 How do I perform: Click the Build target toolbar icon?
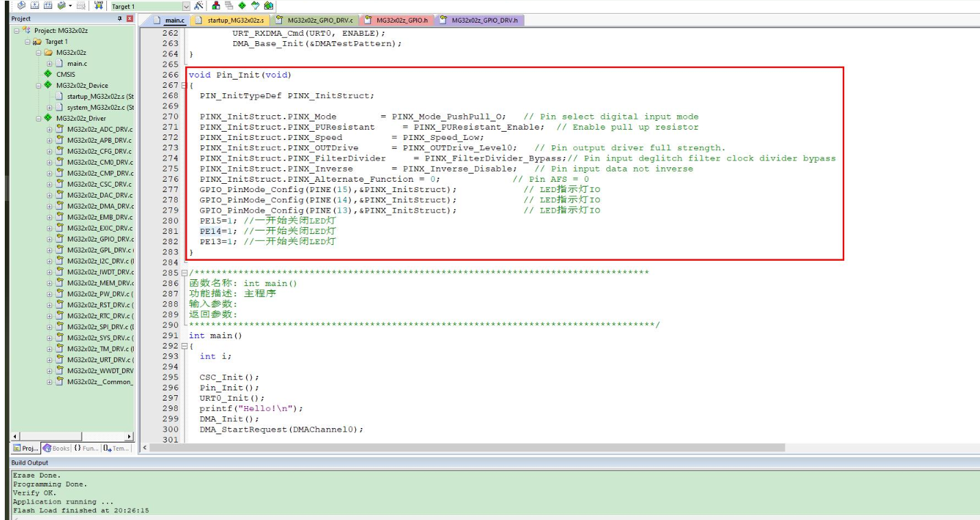34,5
